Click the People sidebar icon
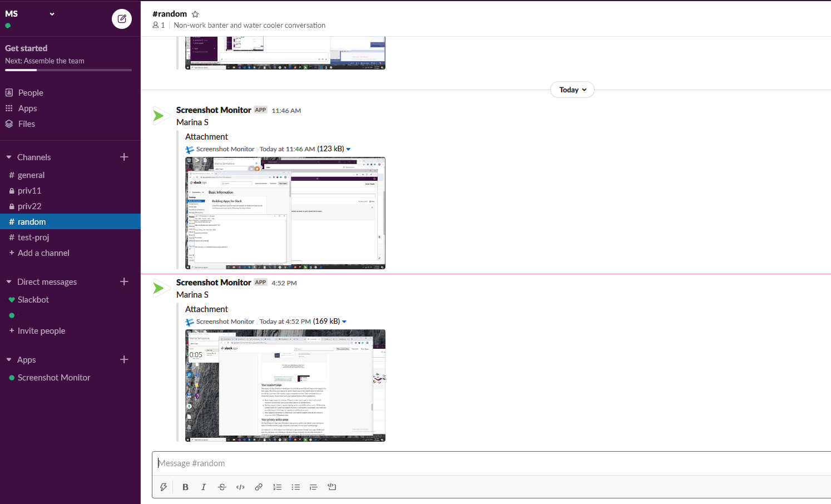The image size is (831, 504). 30,92
